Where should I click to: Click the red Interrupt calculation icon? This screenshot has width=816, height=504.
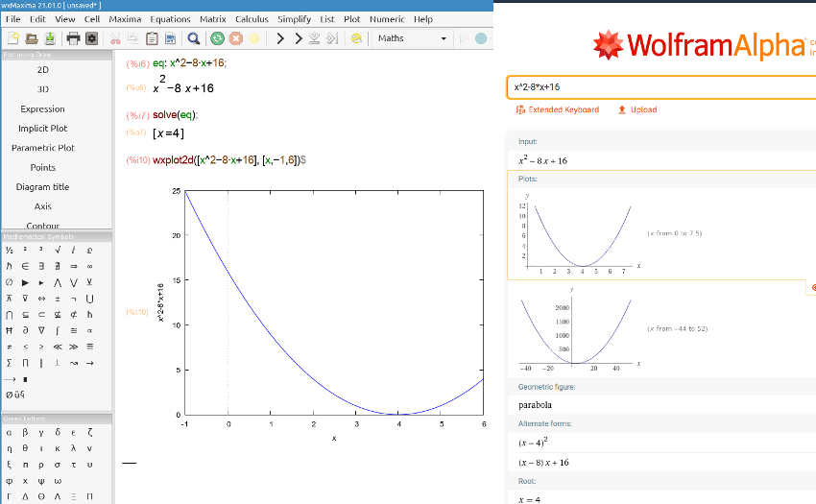236,38
